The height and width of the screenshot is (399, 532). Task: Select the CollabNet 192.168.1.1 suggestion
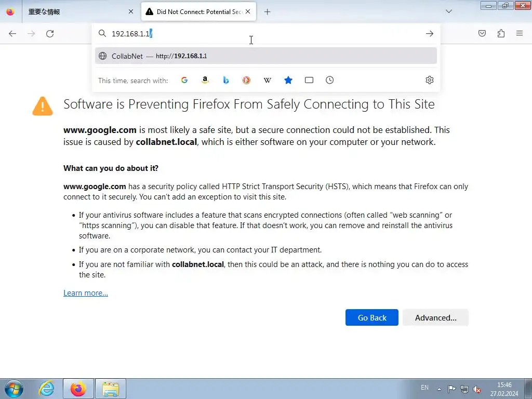pos(265,56)
